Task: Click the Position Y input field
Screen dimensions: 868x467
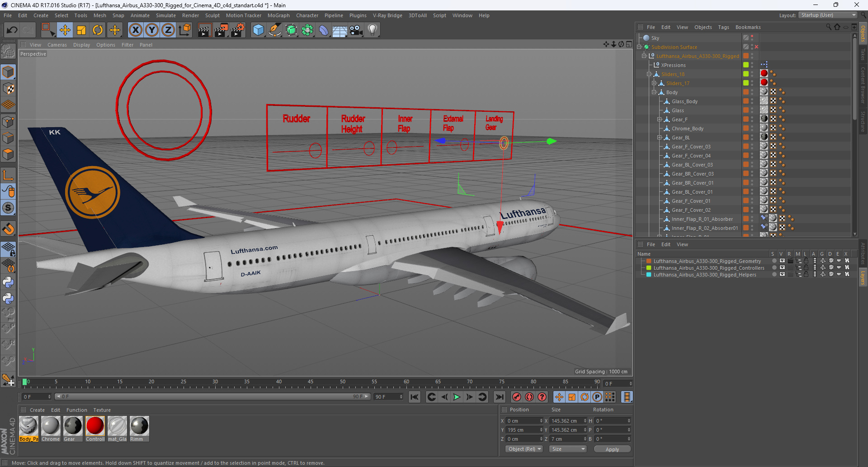Action: (x=524, y=430)
